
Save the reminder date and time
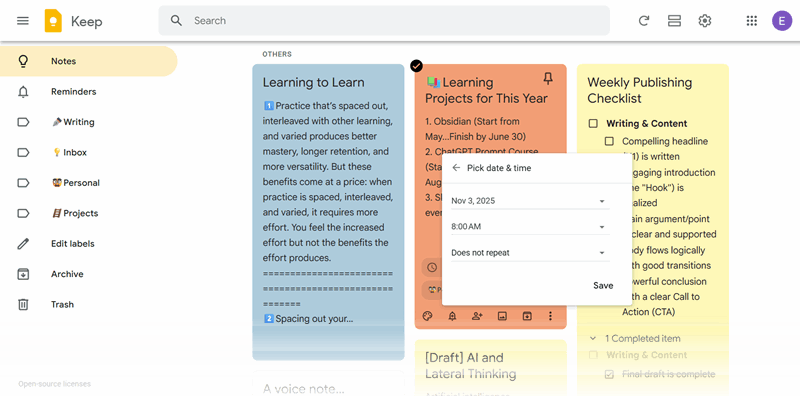(x=603, y=286)
